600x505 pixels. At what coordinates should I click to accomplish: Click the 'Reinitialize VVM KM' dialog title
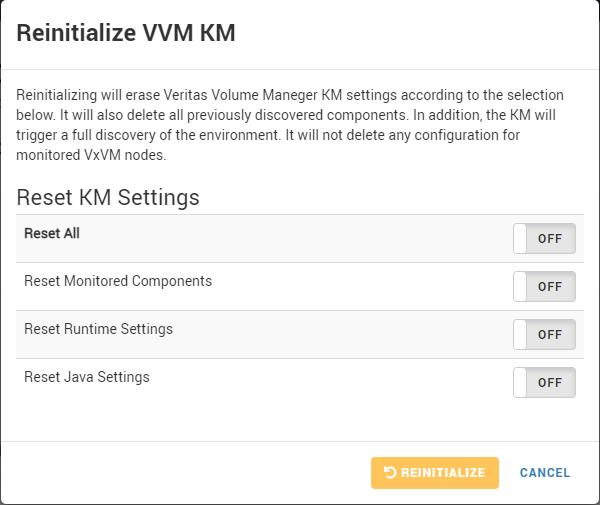(126, 33)
